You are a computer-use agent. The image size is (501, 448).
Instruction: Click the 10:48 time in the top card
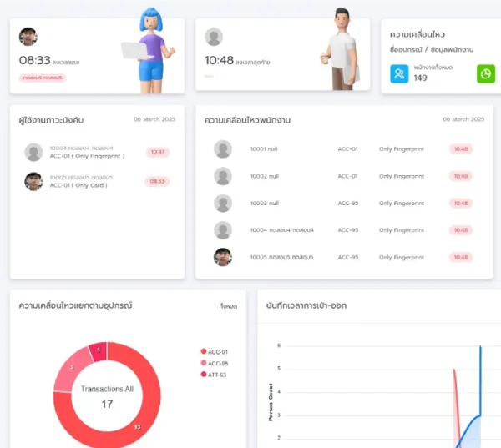219,60
